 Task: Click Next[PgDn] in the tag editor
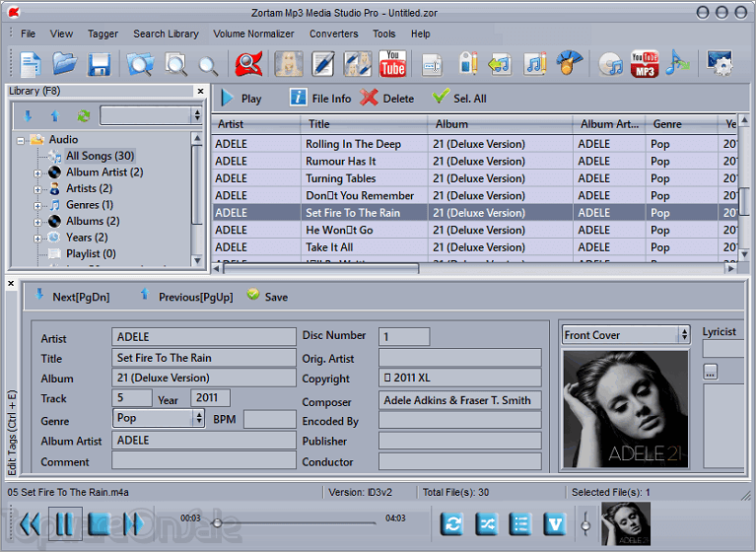point(72,296)
